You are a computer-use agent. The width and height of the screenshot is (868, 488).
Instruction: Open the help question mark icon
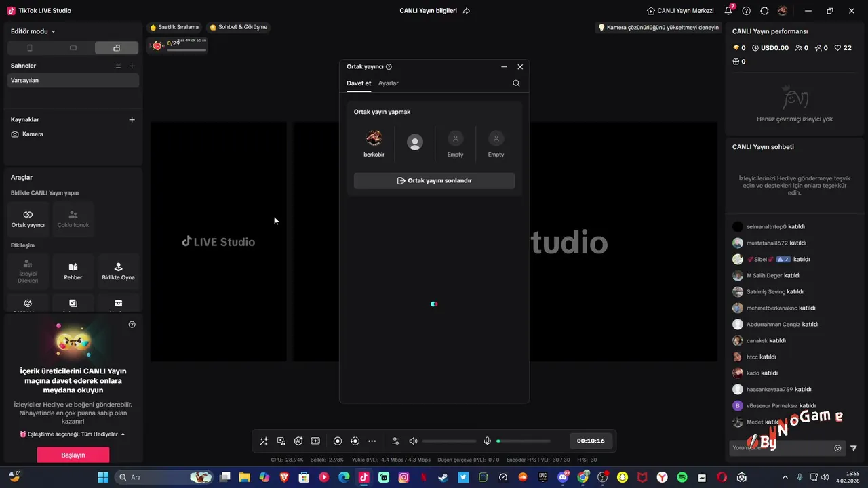pos(747,11)
